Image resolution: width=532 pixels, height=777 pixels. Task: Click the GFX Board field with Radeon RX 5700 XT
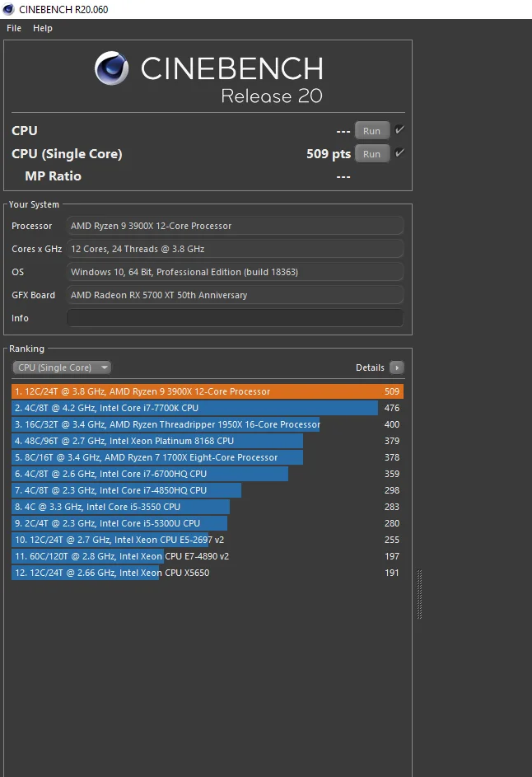click(235, 295)
